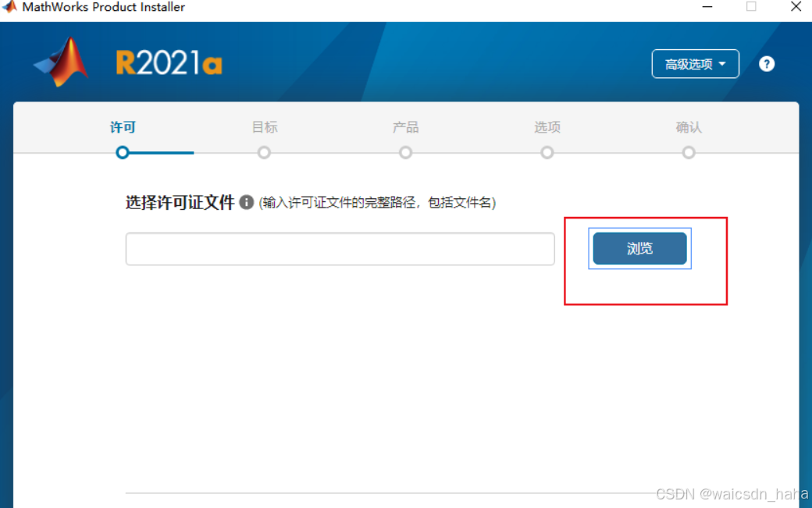Click the arrow on 高级选项 button
812x508 pixels.
pyautogui.click(x=722, y=64)
